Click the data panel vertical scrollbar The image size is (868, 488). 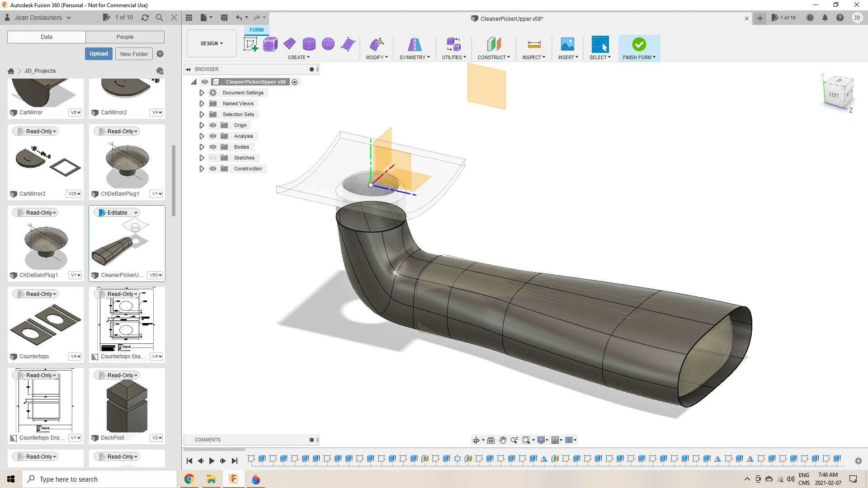[x=174, y=181]
